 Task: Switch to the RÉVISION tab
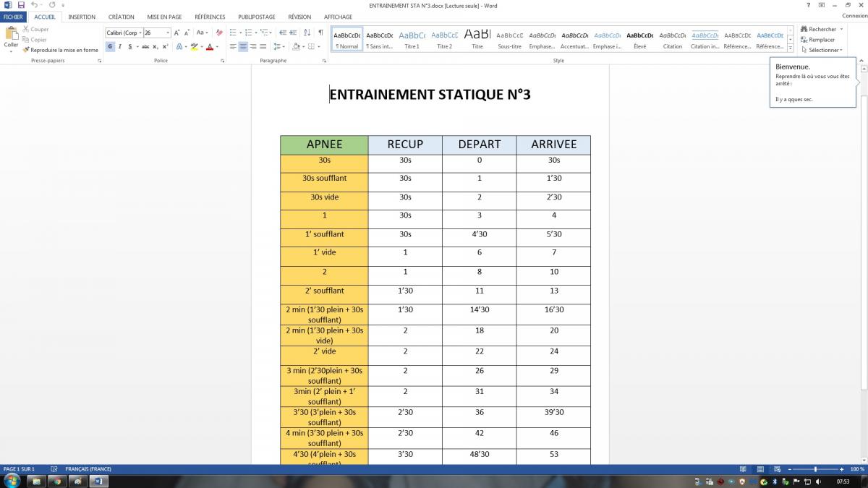[299, 17]
